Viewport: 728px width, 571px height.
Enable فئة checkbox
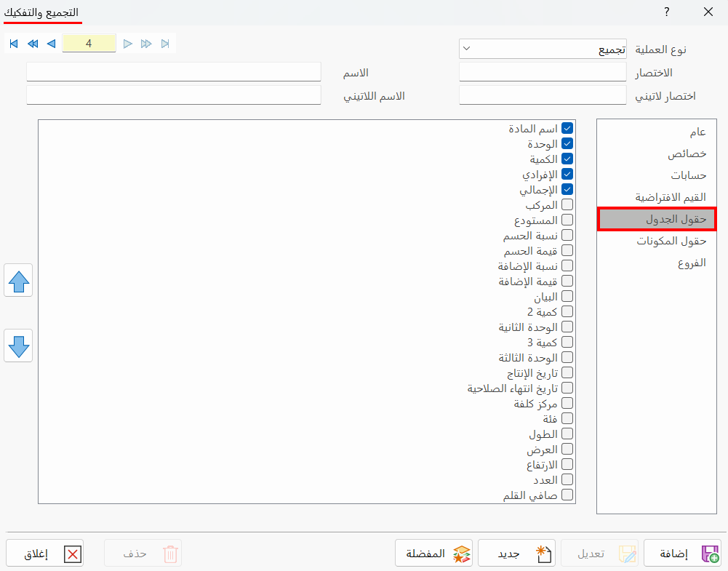(x=567, y=418)
